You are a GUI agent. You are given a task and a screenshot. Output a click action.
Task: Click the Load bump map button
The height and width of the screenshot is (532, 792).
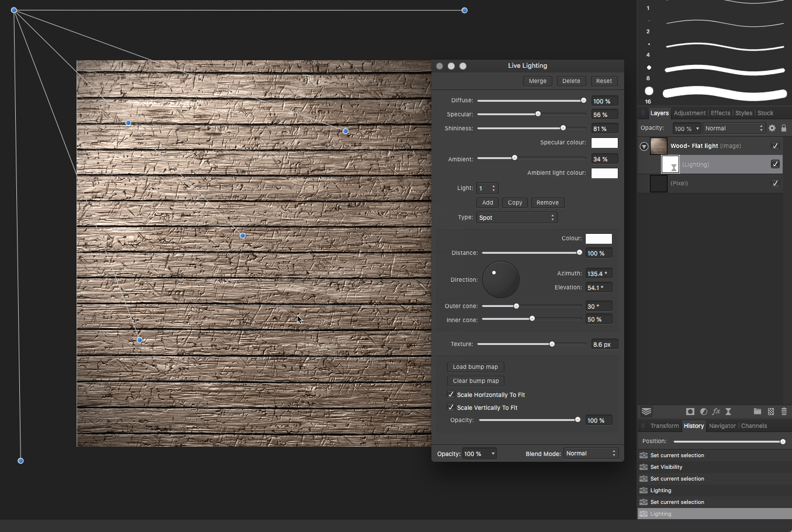(x=475, y=367)
